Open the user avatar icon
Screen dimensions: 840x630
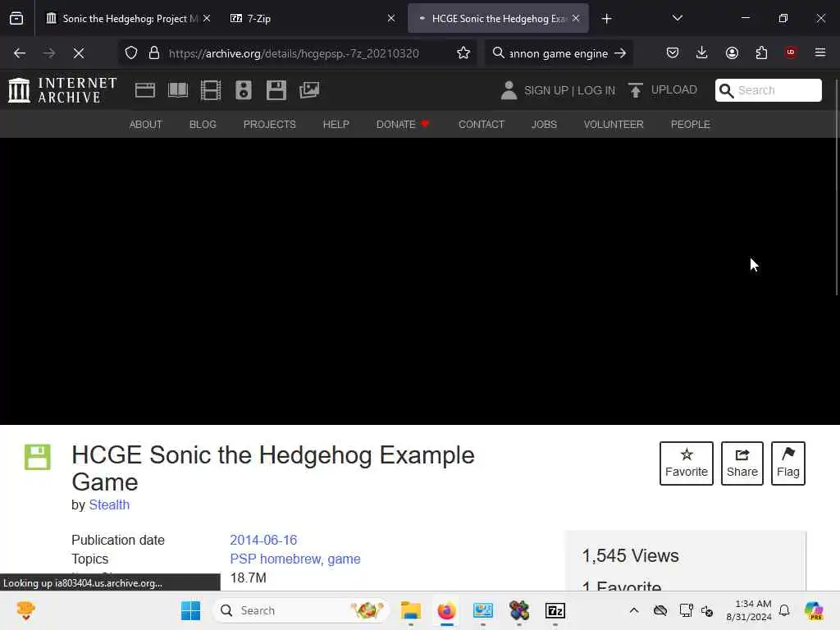[x=509, y=90]
